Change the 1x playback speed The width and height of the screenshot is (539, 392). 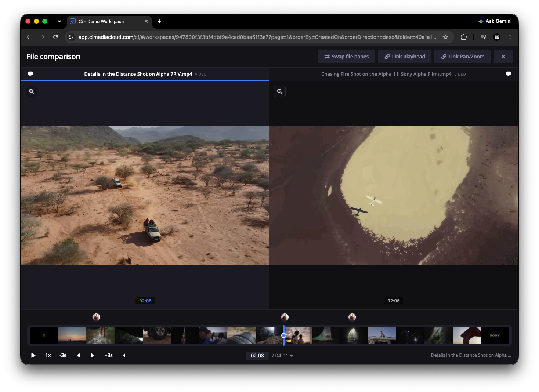(48, 355)
